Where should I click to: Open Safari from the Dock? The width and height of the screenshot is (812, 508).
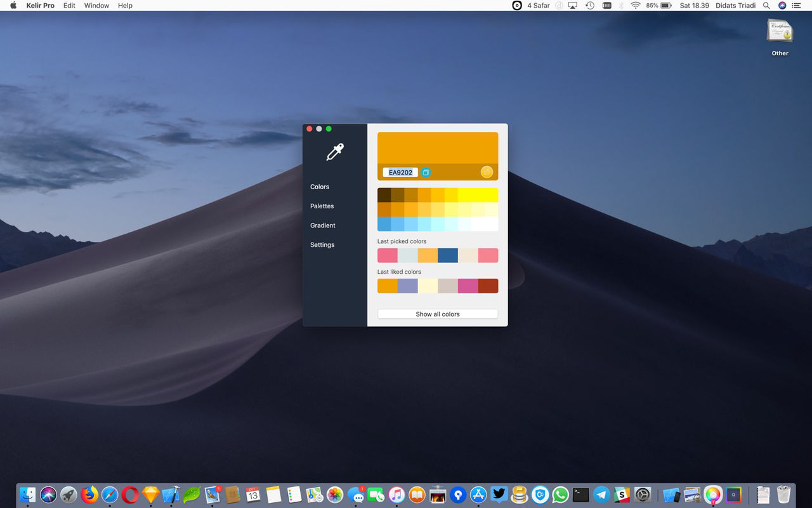pyautogui.click(x=110, y=495)
